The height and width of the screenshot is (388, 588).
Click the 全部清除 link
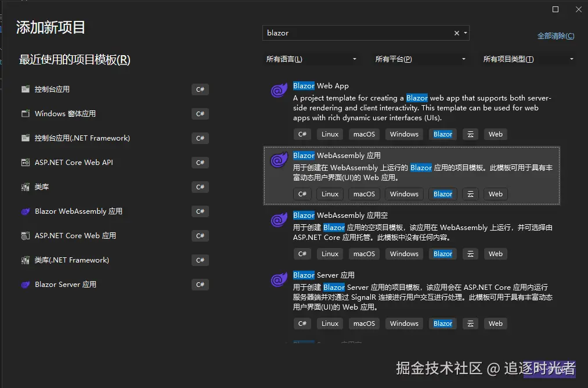[555, 36]
